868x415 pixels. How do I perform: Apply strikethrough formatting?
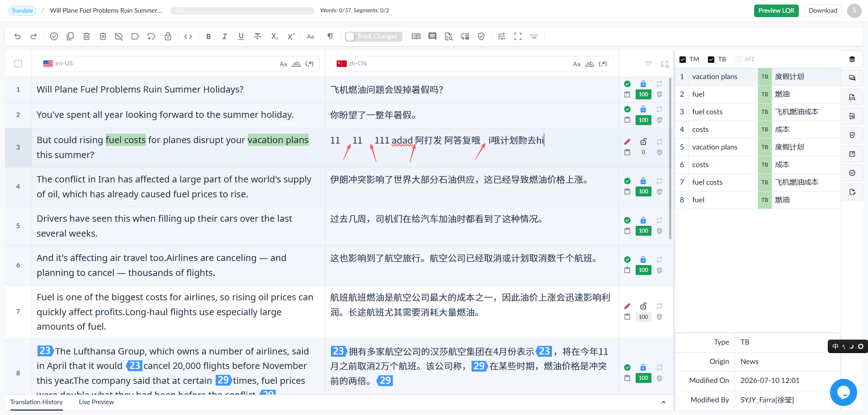pyautogui.click(x=258, y=37)
